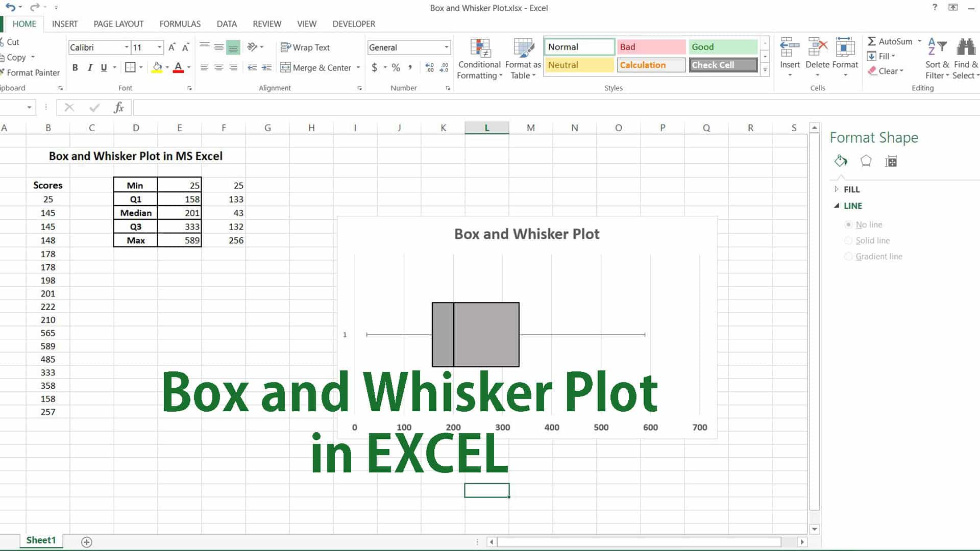Open the Fill & Line tab icon
The image size is (980, 551).
click(841, 161)
